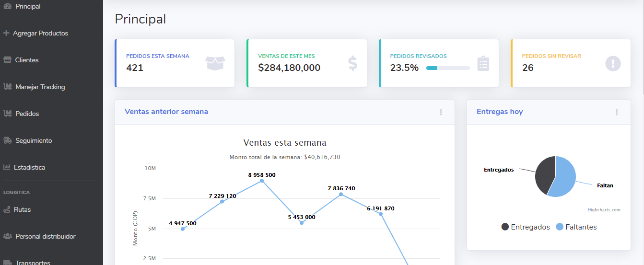Viewport: 644px width, 265px height.
Task: Click the Pedidos Sin Revisar value 26
Action: [x=527, y=68]
